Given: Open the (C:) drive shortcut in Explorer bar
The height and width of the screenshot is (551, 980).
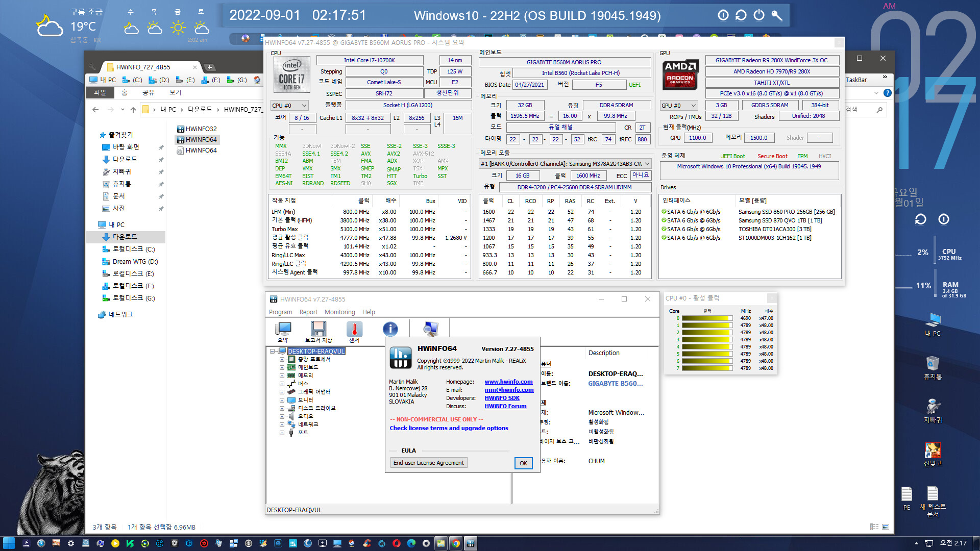Looking at the screenshot, I should coord(133,80).
